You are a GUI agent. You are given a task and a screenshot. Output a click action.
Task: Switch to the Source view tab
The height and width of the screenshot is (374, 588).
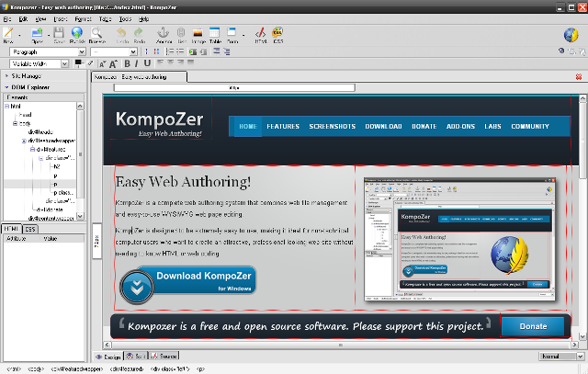pos(164,356)
